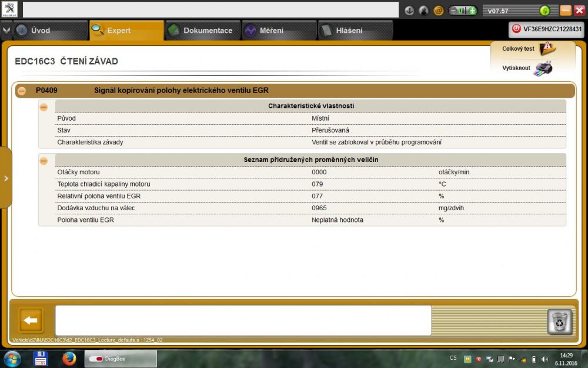Collapse the Seznam přidružených proměnných veličin section

[44, 161]
